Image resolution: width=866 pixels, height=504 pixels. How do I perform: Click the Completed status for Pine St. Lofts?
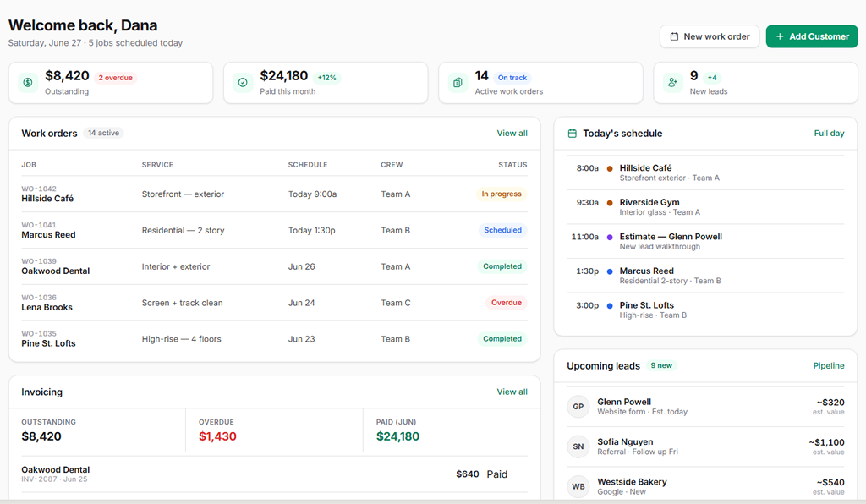click(x=502, y=339)
